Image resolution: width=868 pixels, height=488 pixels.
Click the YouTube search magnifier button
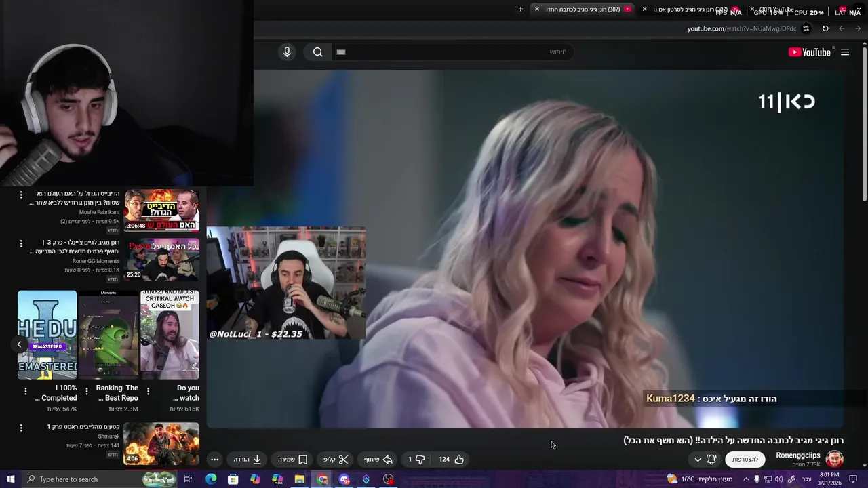pos(317,52)
